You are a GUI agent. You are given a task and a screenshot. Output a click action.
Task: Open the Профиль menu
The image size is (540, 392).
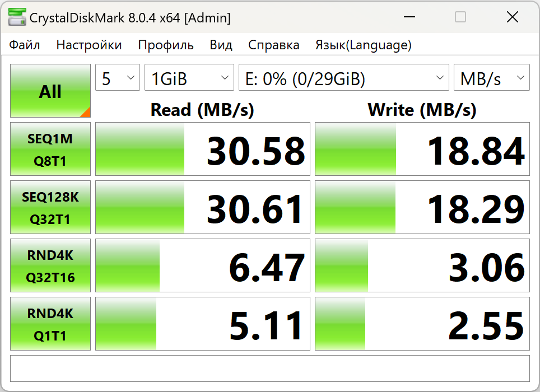click(x=166, y=45)
